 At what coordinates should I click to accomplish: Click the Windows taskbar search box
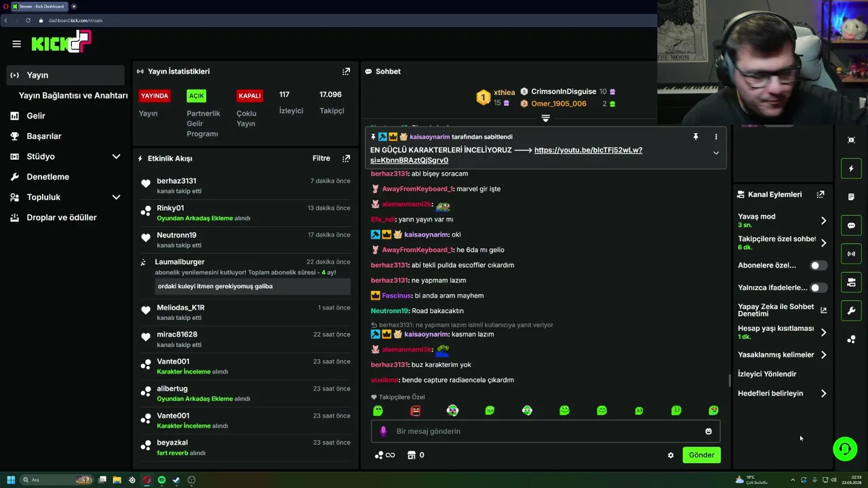(57, 480)
